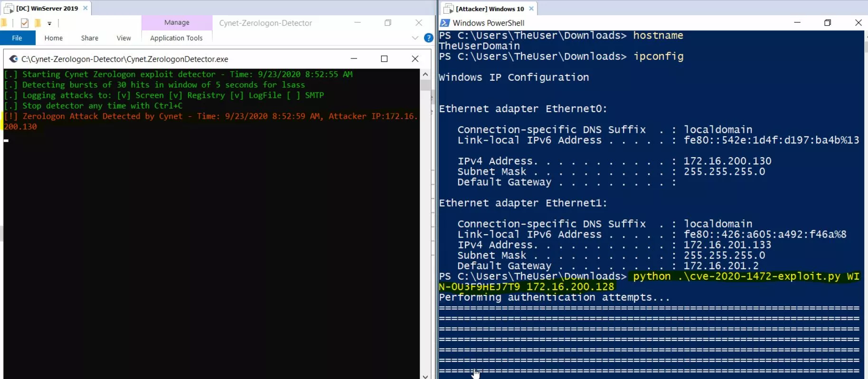Open the File menu in Explorer

pos(17,38)
